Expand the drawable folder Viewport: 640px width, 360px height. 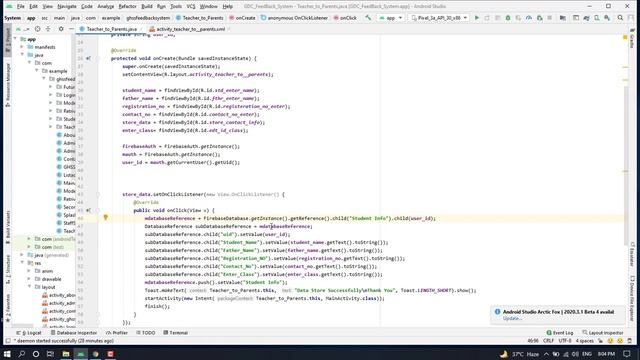(29, 279)
